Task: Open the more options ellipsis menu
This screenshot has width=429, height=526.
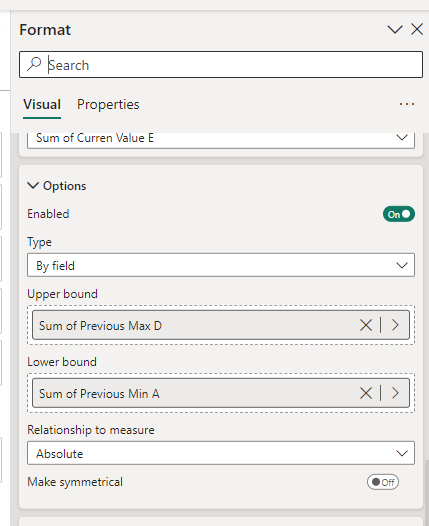Action: click(407, 104)
